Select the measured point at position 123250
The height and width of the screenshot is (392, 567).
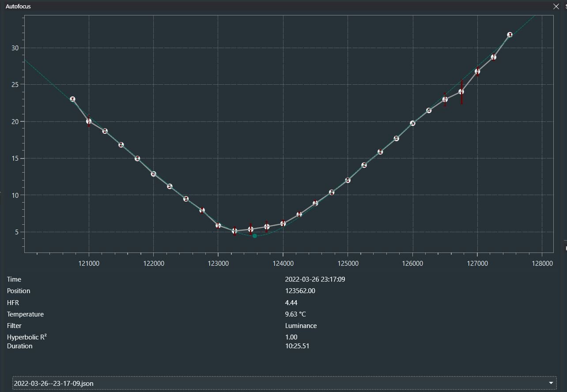pyautogui.click(x=234, y=231)
